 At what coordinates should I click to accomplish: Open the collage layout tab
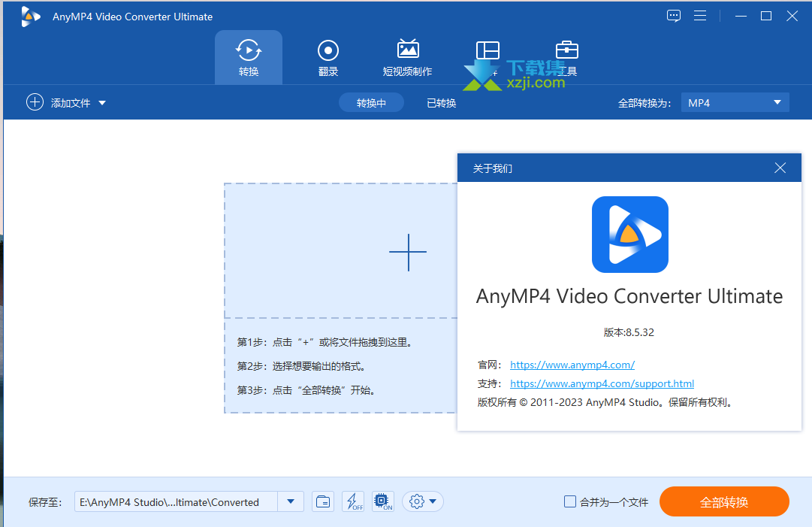[488, 58]
